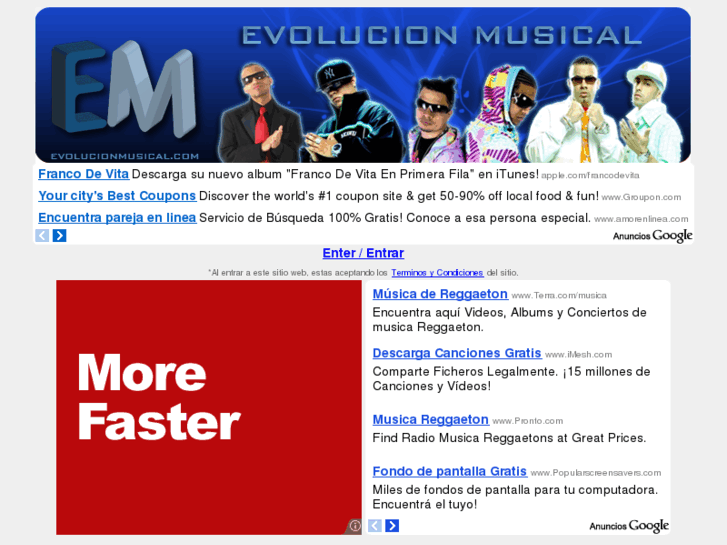Click www.Groupon.com URL text

(641, 197)
